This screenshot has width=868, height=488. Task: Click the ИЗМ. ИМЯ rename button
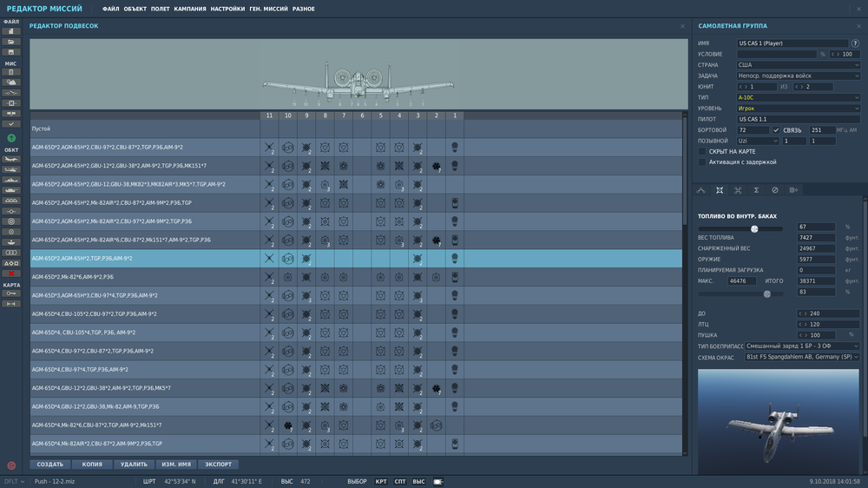[x=176, y=465]
